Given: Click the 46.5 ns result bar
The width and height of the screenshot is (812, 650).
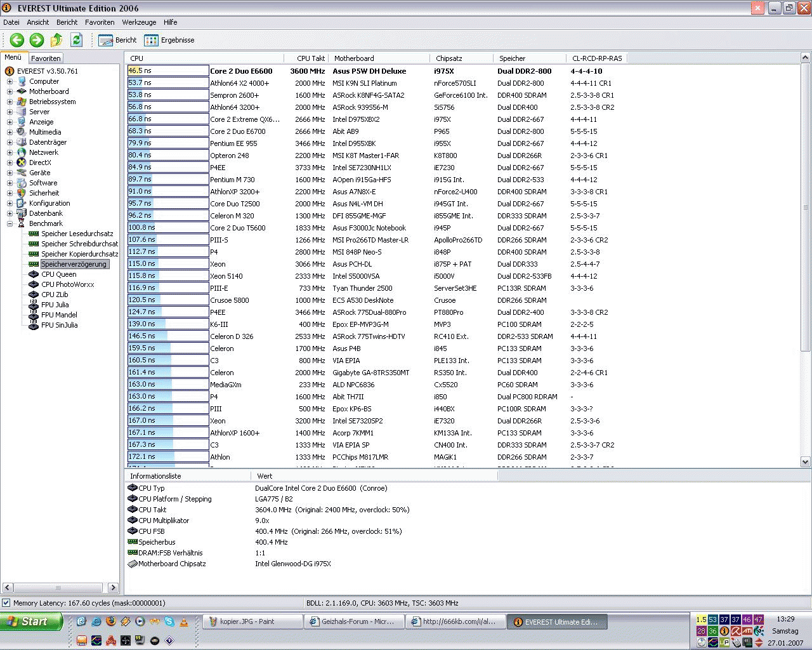Looking at the screenshot, I should click(168, 70).
